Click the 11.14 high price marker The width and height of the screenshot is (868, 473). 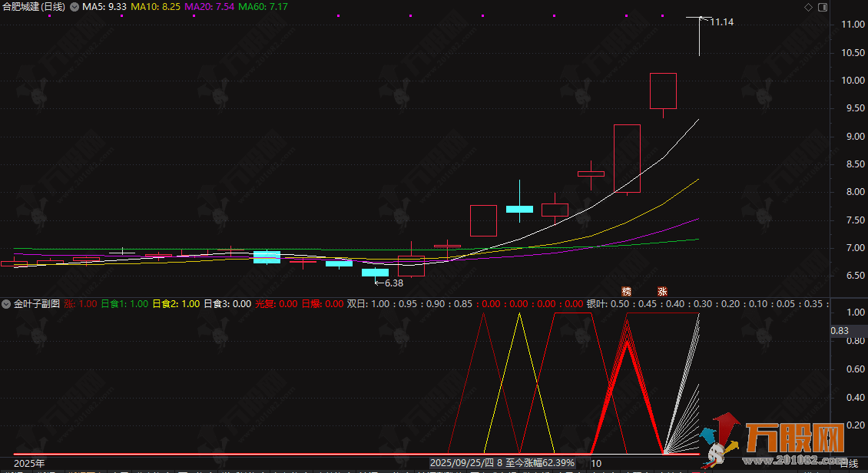click(721, 22)
